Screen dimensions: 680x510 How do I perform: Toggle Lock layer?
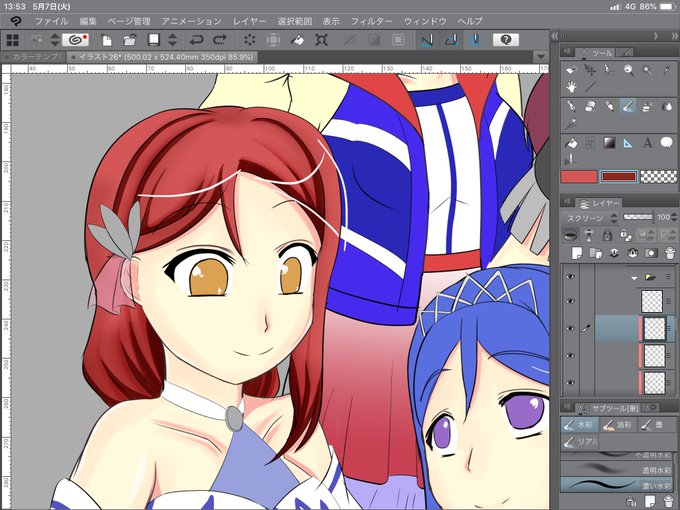[x=607, y=235]
